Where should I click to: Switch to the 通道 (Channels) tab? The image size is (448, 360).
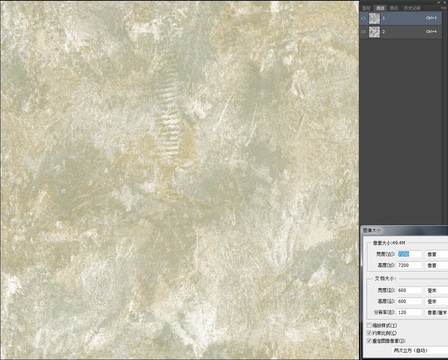[x=380, y=8]
